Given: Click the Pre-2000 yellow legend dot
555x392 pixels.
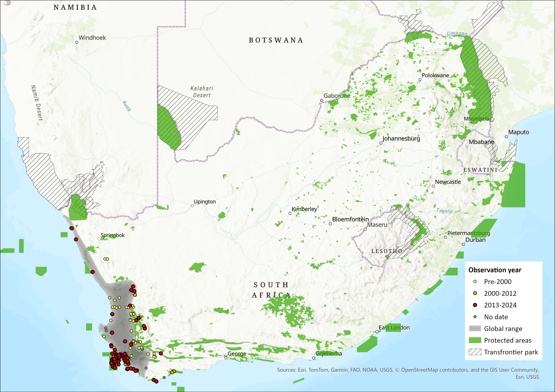Looking at the screenshot, I should 475,282.
